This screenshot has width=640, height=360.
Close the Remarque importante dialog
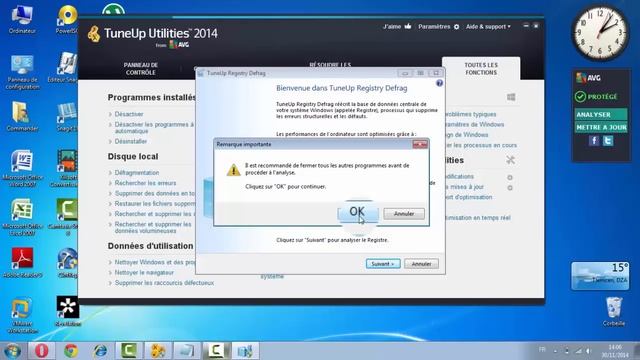420,144
